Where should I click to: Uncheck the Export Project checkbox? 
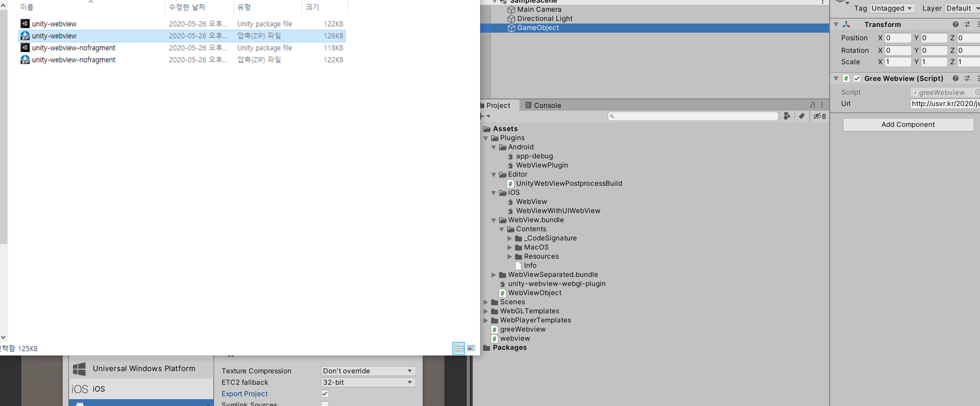(x=325, y=394)
